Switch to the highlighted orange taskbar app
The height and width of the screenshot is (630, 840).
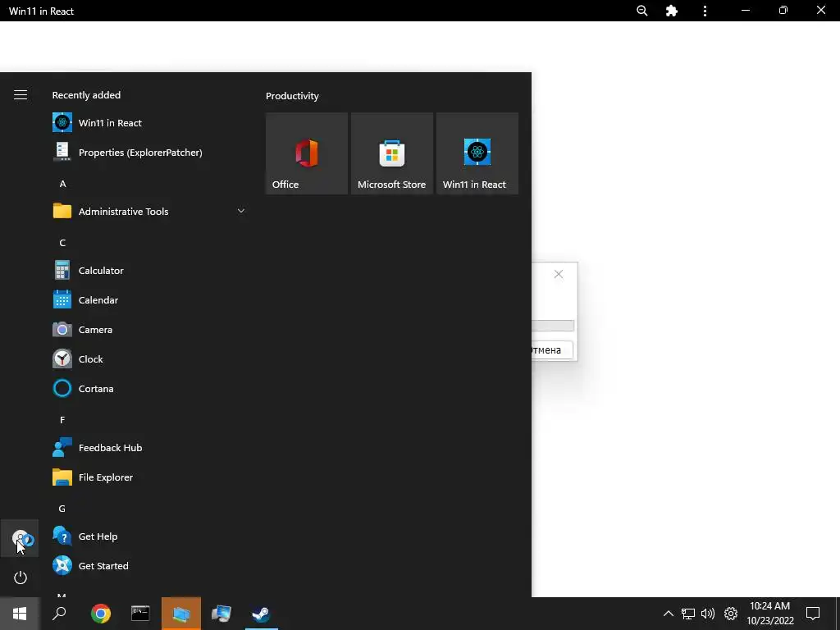click(181, 614)
